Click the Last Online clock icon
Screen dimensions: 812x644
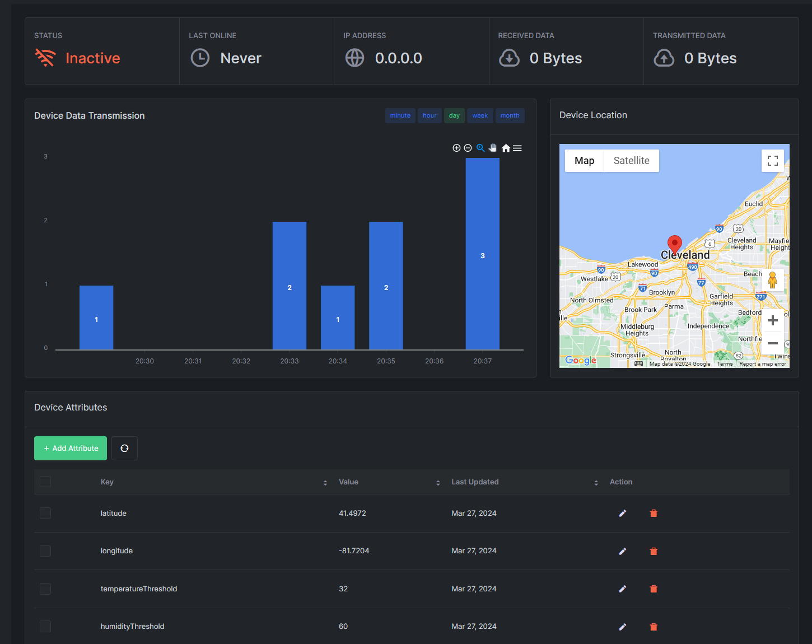tap(200, 58)
